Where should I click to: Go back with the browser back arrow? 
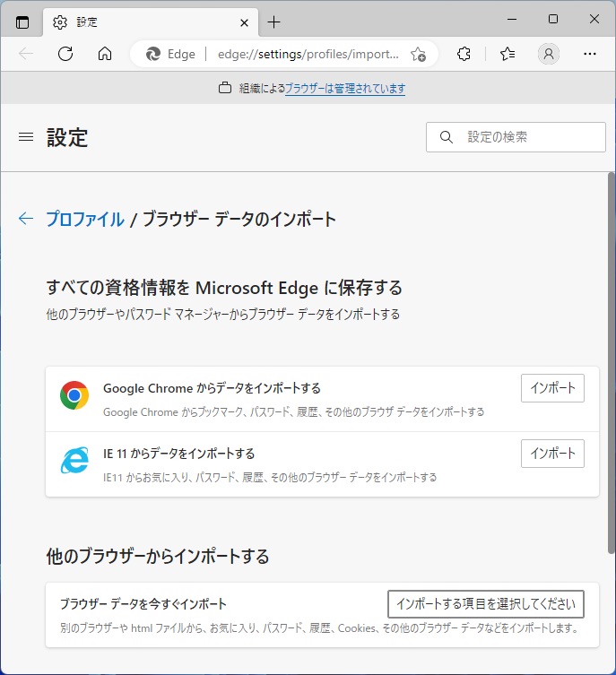click(26, 54)
